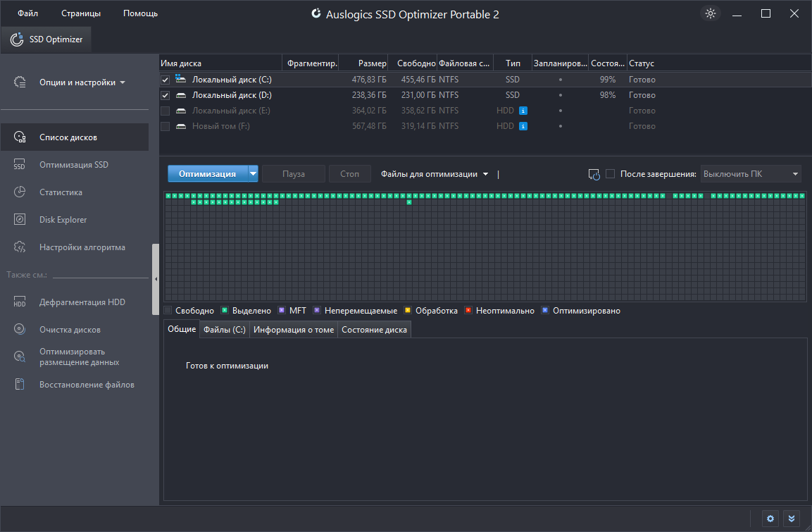Image resolution: width=812 pixels, height=532 pixels.
Task: Toggle the light/dark theme sun icon
Action: pyautogui.click(x=711, y=13)
